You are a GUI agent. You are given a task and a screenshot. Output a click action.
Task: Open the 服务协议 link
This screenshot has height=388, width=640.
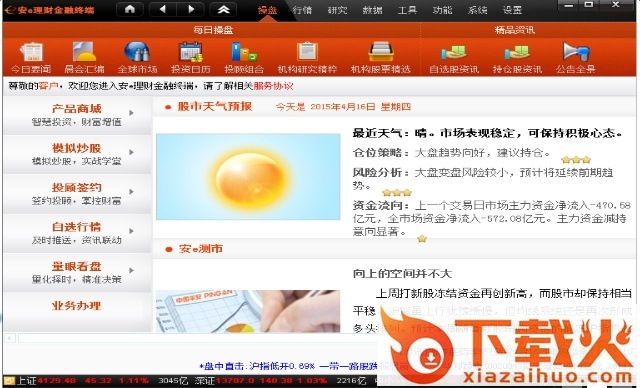[273, 86]
